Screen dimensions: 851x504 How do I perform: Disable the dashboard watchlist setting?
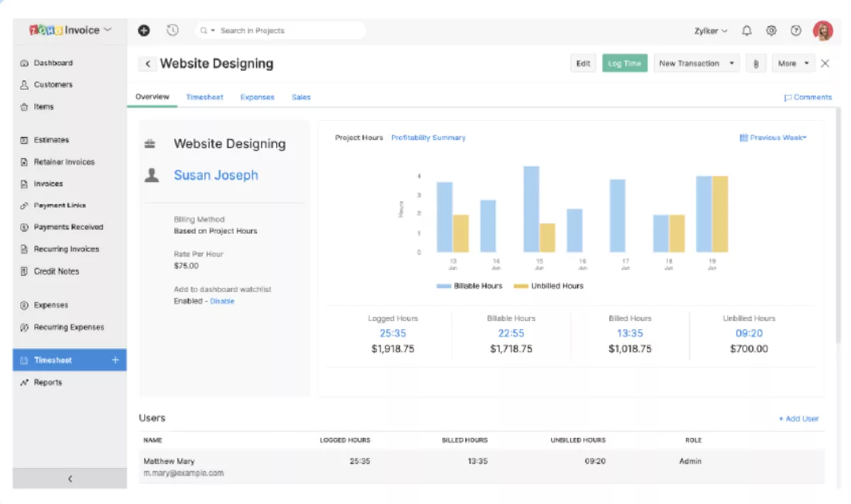[222, 301]
